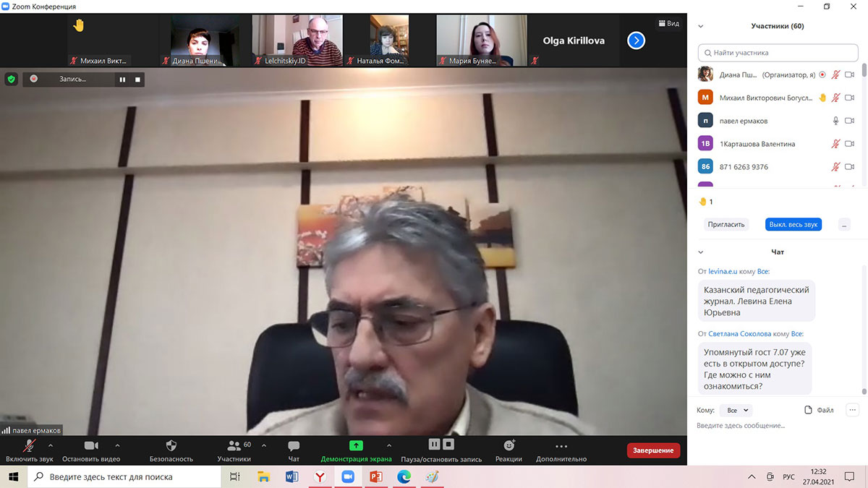The width and height of the screenshot is (868, 488).
Task: Switch the РУС keyboard language indicator
Action: click(788, 477)
